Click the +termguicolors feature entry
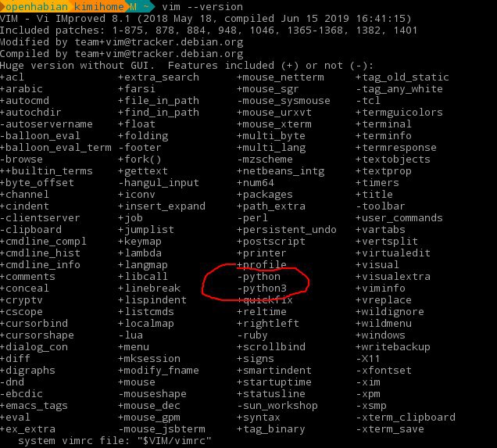This screenshot has height=448, width=497. (x=399, y=113)
